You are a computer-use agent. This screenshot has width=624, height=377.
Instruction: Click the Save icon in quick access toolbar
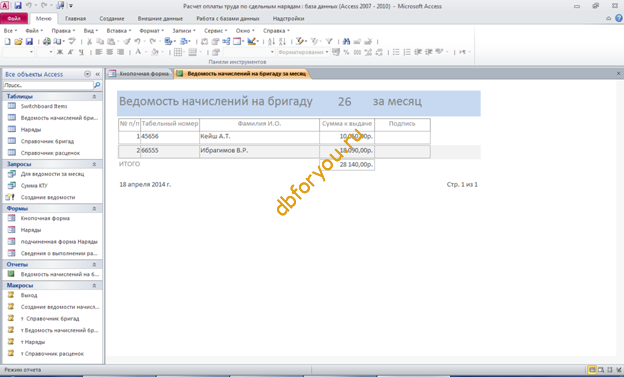18,6
